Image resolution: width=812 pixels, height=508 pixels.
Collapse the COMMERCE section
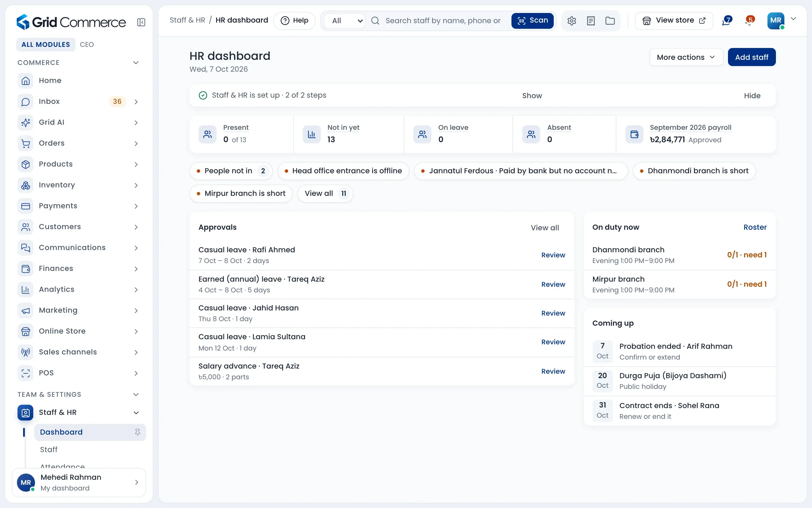point(136,63)
